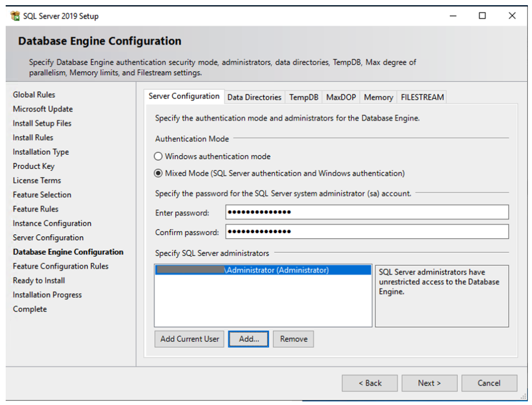
Task: Click the SQL Server administrators description box
Action: tap(442, 296)
